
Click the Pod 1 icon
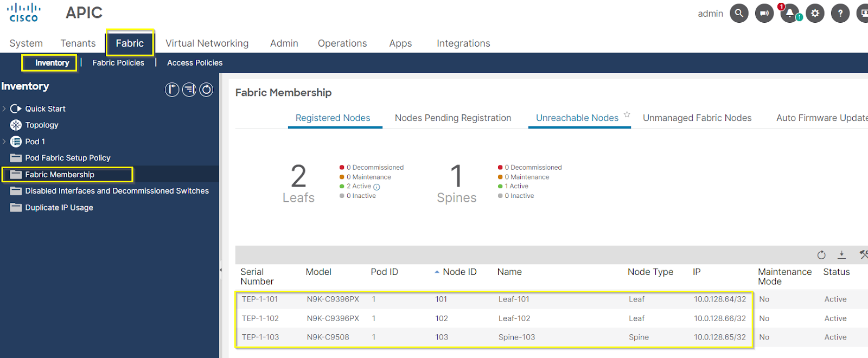(x=16, y=142)
